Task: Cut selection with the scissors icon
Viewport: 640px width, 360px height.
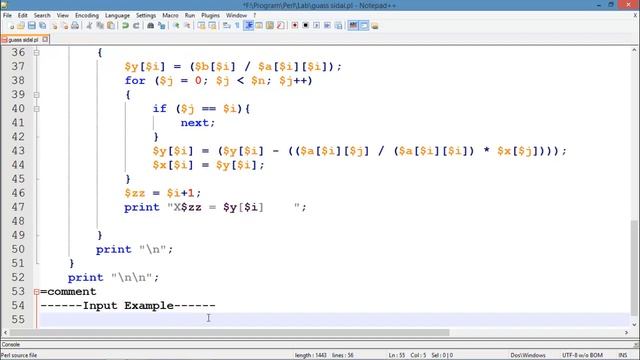Action: pos(89,26)
